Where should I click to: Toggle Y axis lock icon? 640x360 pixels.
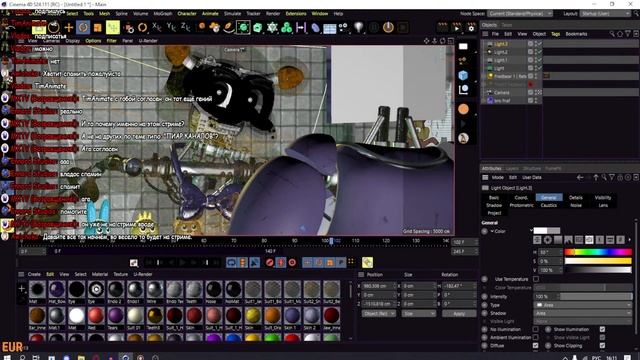(x=171, y=27)
